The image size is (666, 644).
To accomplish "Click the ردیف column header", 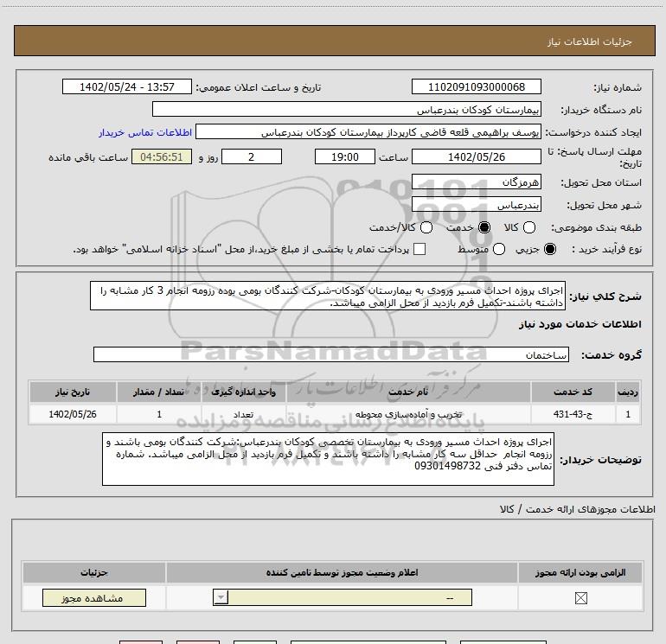I will pyautogui.click(x=628, y=392).
